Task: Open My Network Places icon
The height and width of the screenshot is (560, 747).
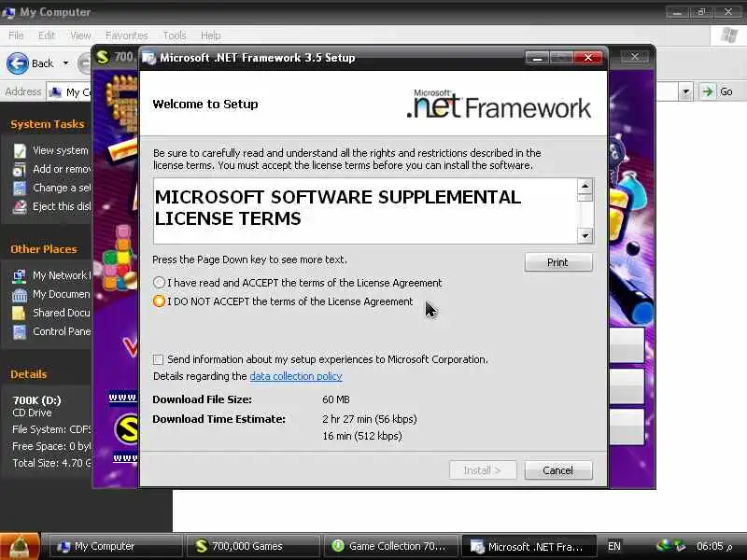Action: 20,275
